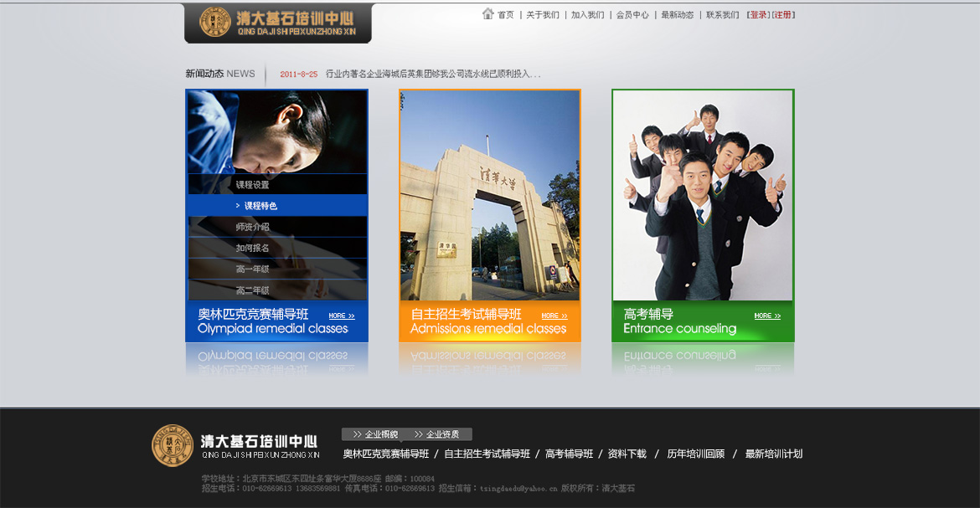Open the footer link 高考辅导班
Image resolution: width=980 pixels, height=508 pixels.
(570, 454)
